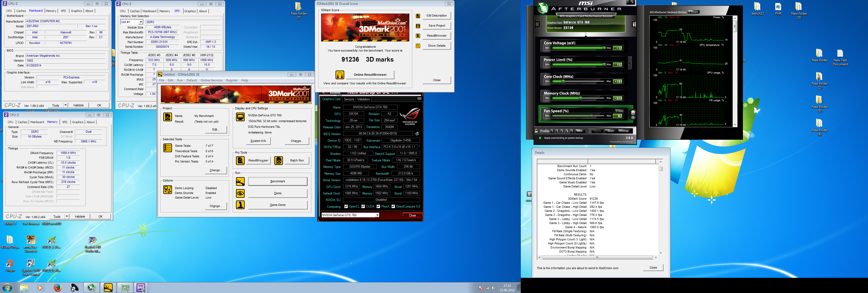This screenshot has width=868, height=293.
Task: Toggle the OpenCL checkbox in GPU-Z
Action: point(346,206)
